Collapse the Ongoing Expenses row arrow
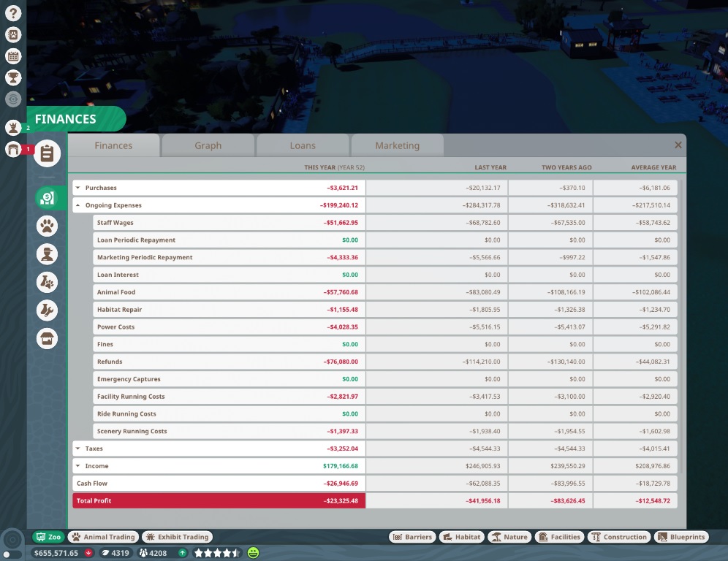Screen dimensions: 728x561 [x=78, y=205]
